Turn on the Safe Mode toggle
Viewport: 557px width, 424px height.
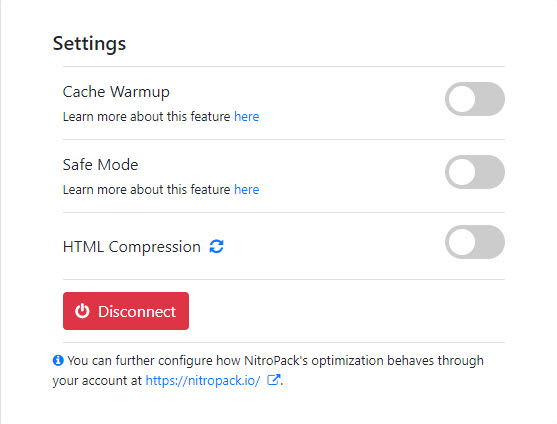pyautogui.click(x=475, y=172)
